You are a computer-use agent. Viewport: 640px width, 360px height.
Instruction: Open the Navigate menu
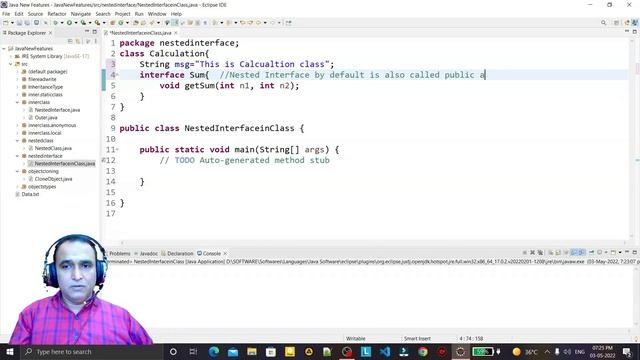coord(81,14)
